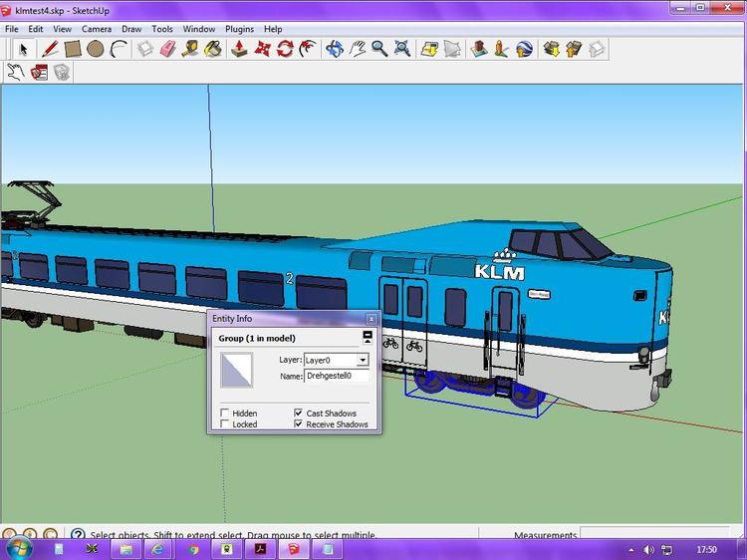Choose the Rectangle drawing tool
This screenshot has width=747, height=560.
[73, 49]
